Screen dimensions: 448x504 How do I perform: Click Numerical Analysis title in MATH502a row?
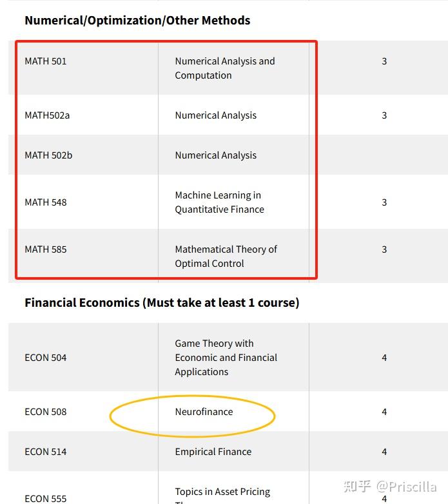coord(215,115)
